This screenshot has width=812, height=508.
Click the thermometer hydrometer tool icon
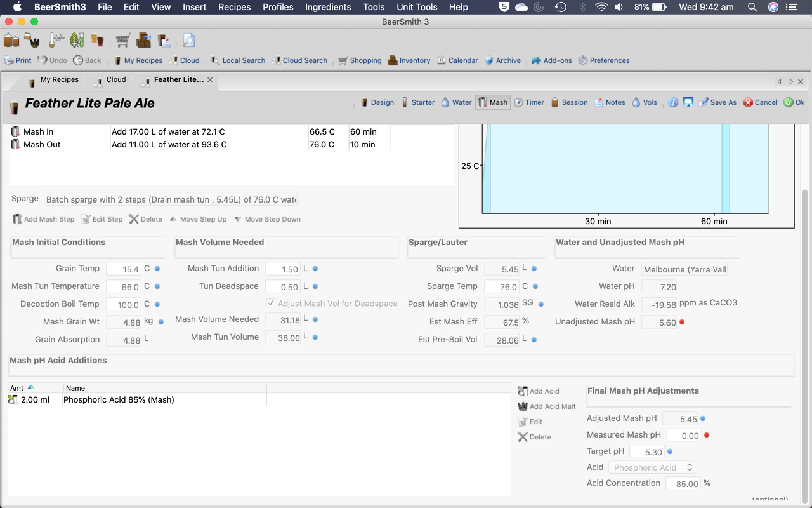pyautogui.click(x=56, y=40)
